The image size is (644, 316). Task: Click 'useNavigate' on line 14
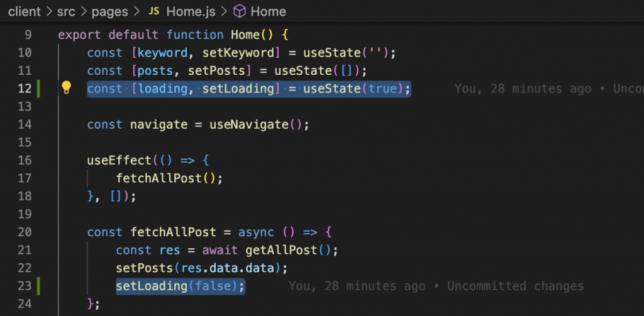(x=249, y=124)
